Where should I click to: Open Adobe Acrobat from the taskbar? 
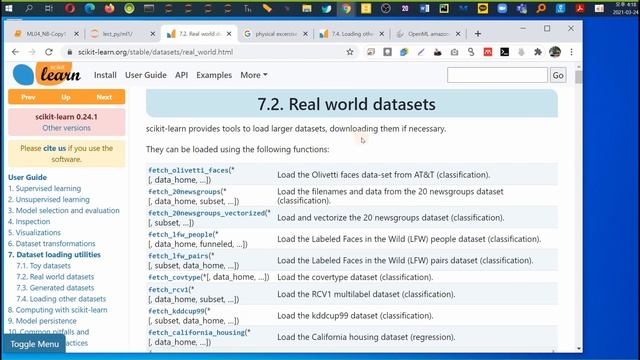[580, 8]
